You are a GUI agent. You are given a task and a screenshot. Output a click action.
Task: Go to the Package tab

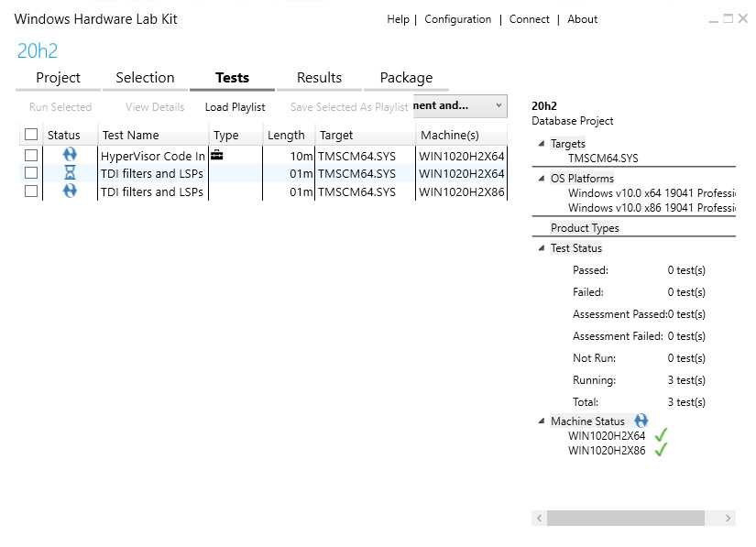pos(407,78)
